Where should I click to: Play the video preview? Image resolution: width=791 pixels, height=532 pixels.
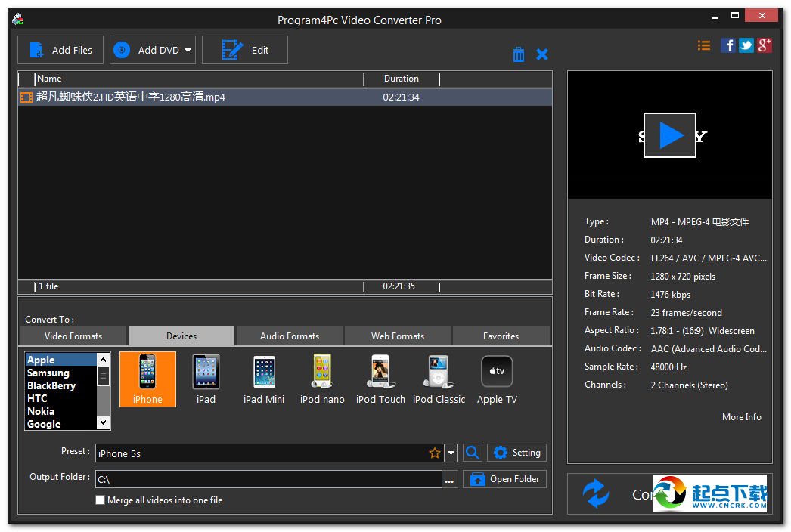click(670, 135)
